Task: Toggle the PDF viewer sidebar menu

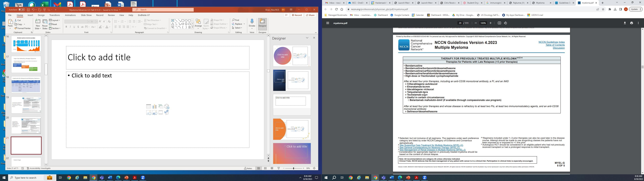Action: click(x=328, y=23)
